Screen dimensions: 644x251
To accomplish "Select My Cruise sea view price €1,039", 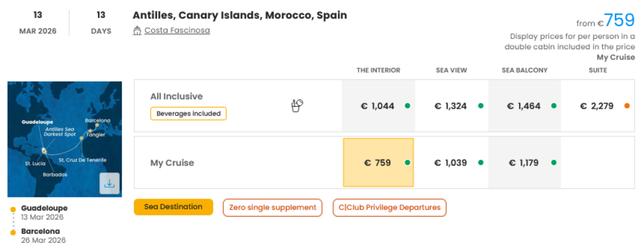I will (450, 163).
